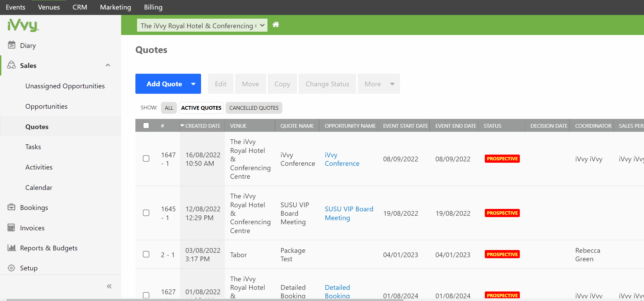
Task: Open Detailed Booking opportunity link
Action: (x=337, y=291)
